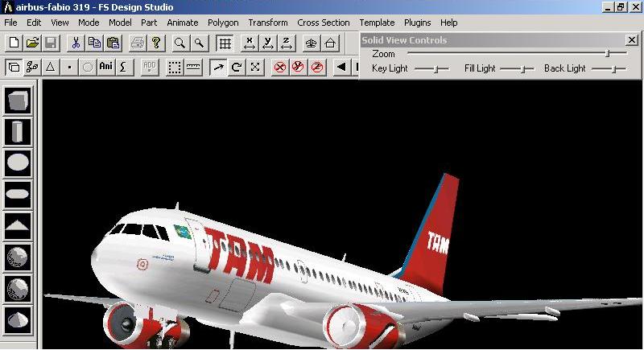The image size is (644, 350).
Task: Click the Paste clipboard icon
Action: (x=113, y=43)
